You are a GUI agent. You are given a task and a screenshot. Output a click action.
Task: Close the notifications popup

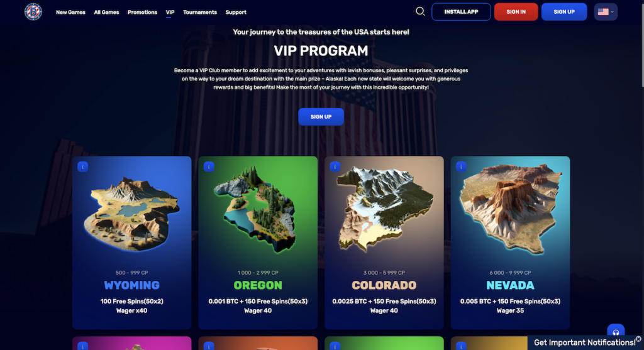click(638, 339)
